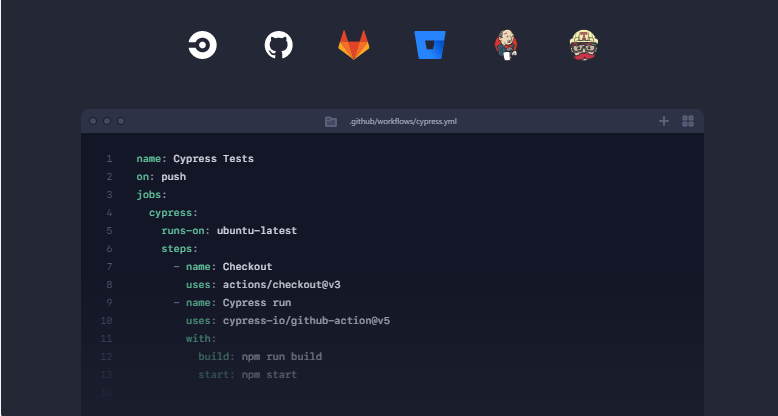Click the '- name: Checkout' line

(223, 267)
